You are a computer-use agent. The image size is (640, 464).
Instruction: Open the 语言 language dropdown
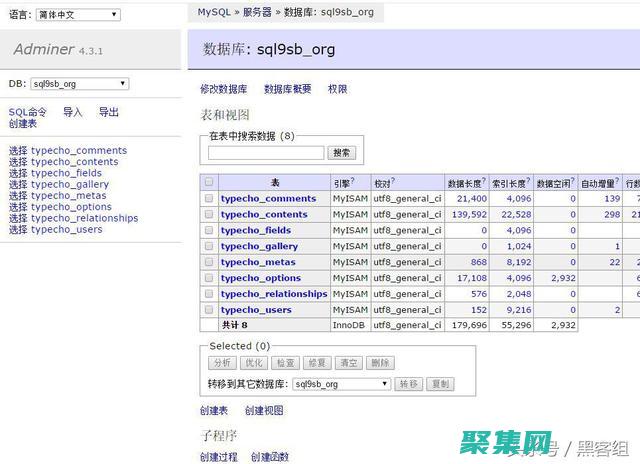point(77,15)
